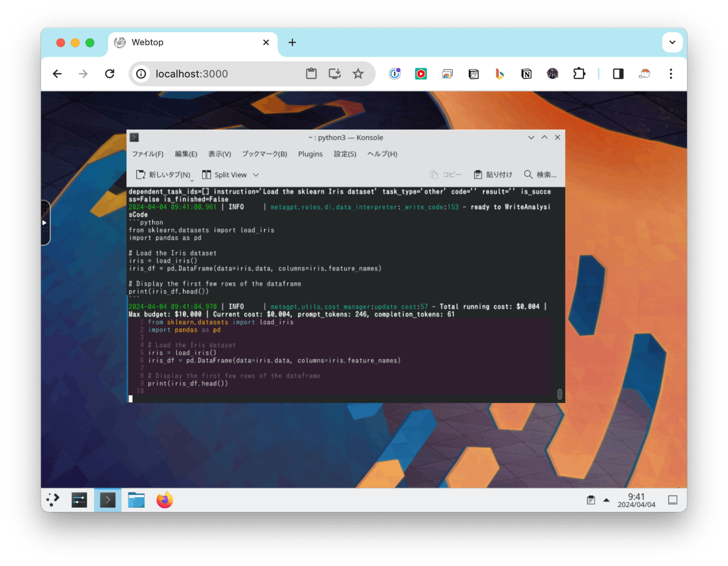Close the Webtop browser tab
This screenshot has height=566, width=728.
pyautogui.click(x=266, y=43)
